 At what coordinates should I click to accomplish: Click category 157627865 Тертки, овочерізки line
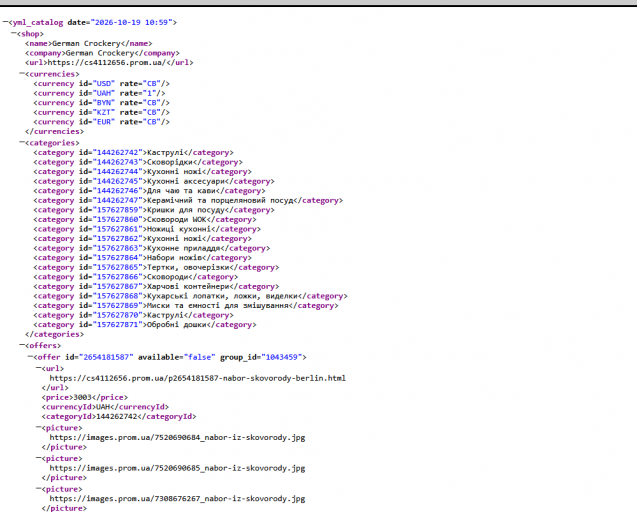pos(156,267)
